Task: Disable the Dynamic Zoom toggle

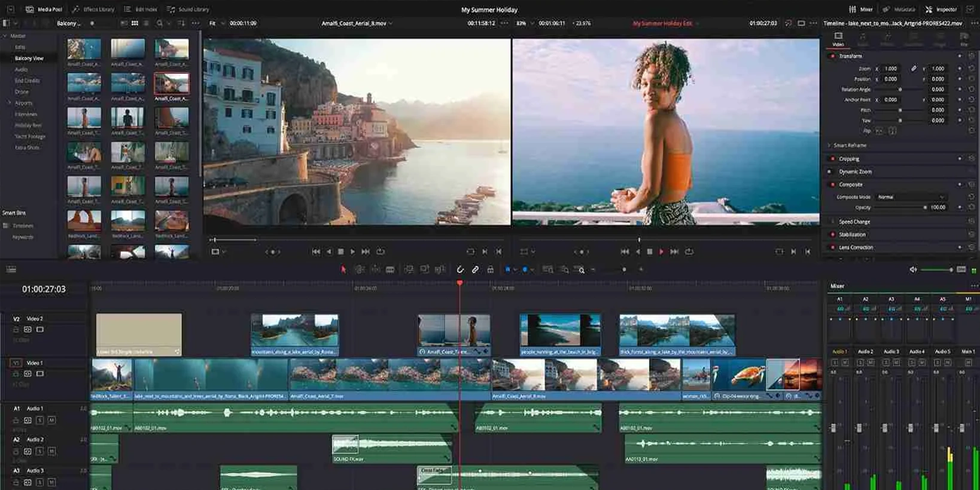Action: point(829,172)
